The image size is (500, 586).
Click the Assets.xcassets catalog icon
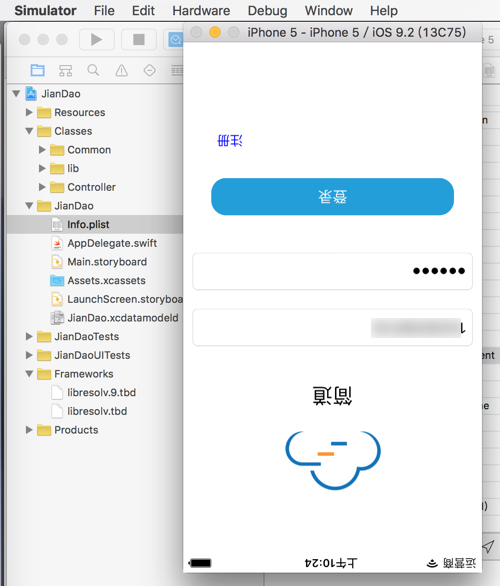coord(57,280)
